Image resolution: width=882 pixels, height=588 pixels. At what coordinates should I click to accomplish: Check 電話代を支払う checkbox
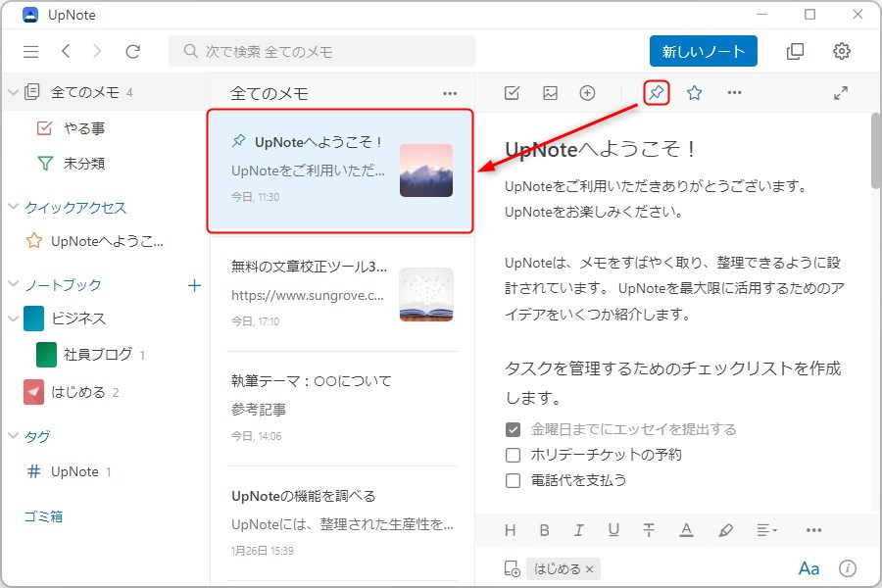click(x=513, y=480)
